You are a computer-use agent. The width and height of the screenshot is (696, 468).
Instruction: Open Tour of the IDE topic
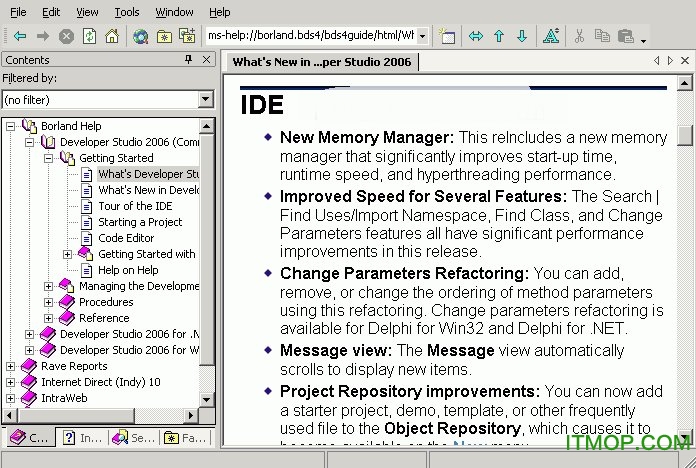click(x=135, y=206)
